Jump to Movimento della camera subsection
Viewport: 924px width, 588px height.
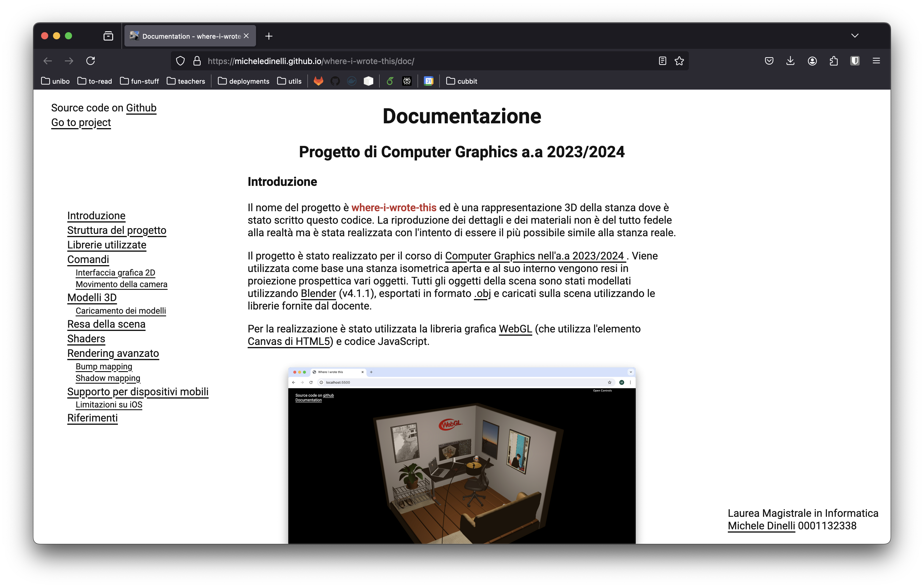click(122, 284)
